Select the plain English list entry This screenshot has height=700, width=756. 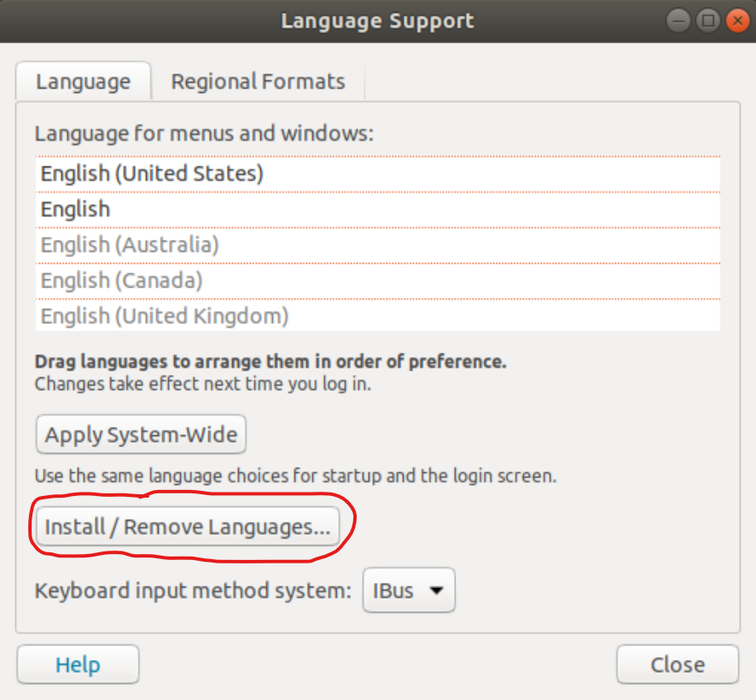pos(76,210)
